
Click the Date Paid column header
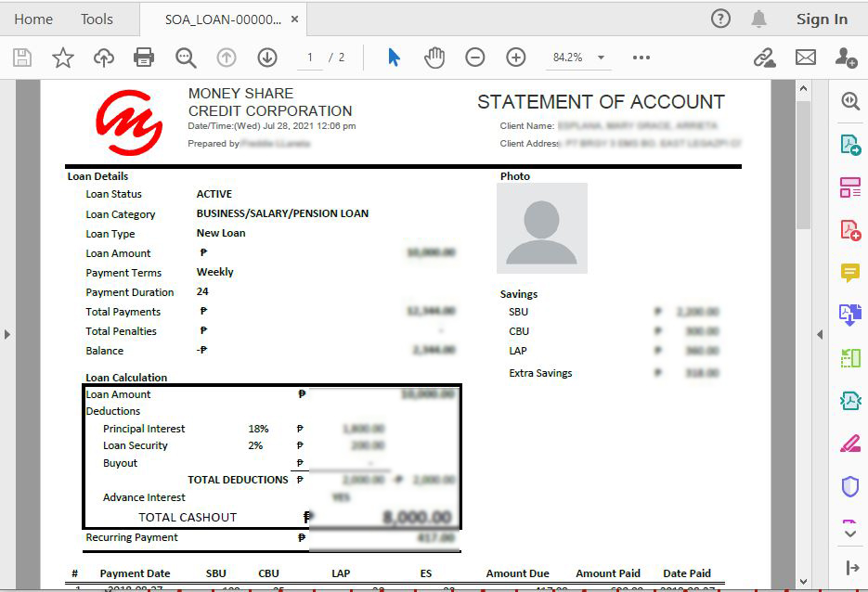pyautogui.click(x=687, y=573)
